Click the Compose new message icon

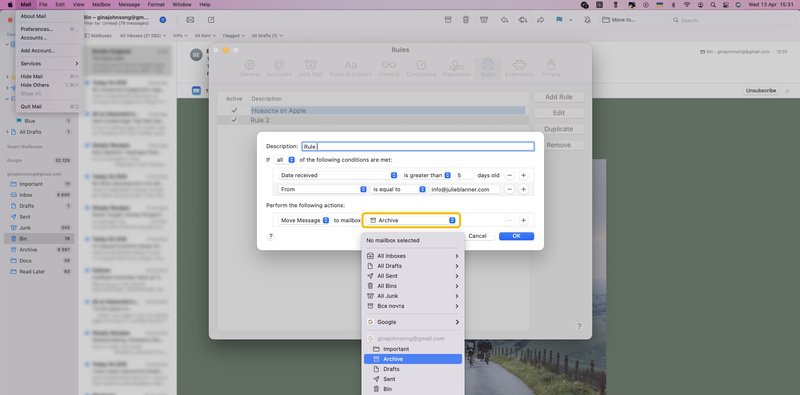(211, 20)
